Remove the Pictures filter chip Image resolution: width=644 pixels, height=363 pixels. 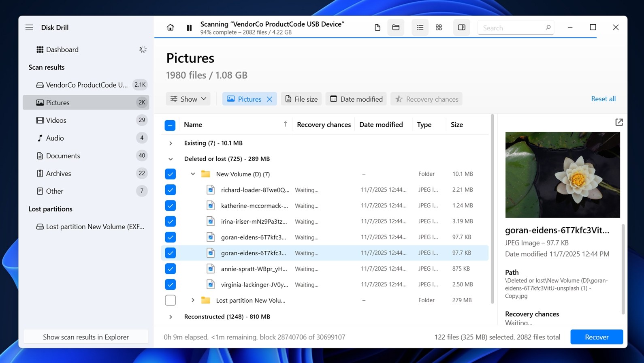tap(269, 99)
